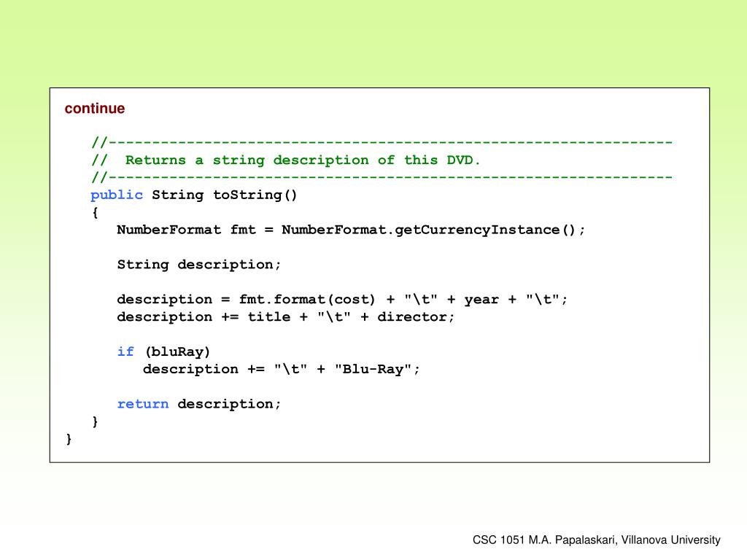
Task: Click the NumberFormat.getCurrencyInstance() line
Action: click(351, 230)
